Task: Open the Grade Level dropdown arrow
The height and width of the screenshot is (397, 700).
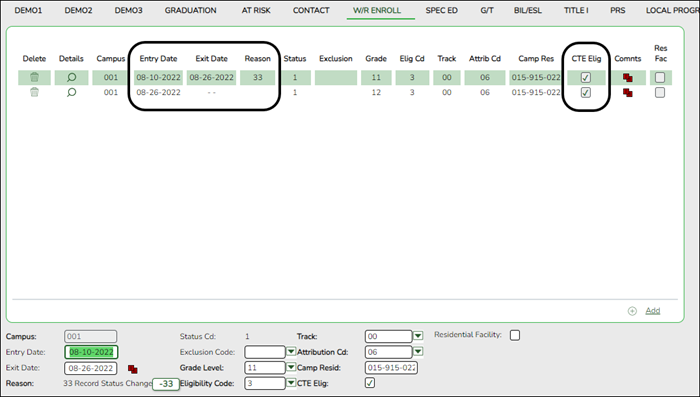Action: 291,368
